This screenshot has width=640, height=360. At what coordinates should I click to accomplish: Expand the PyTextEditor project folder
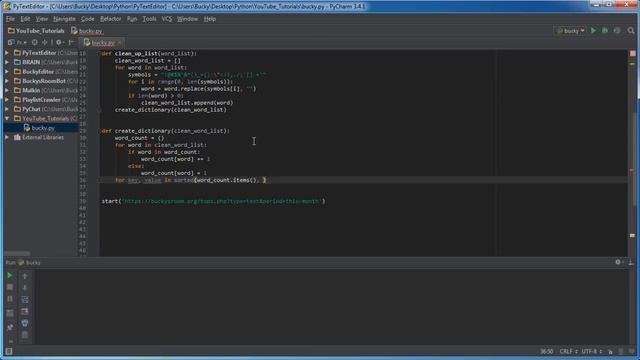(x=7, y=53)
